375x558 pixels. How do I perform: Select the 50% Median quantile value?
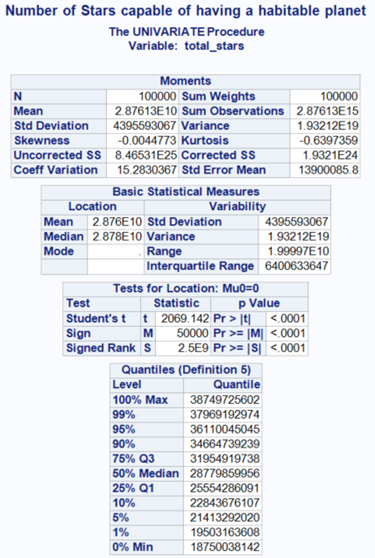[223, 474]
